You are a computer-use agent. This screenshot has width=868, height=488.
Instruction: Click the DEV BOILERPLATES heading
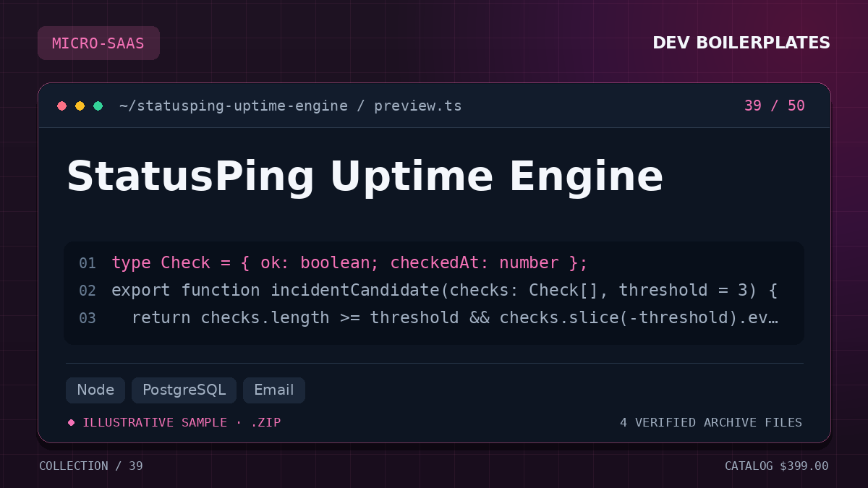(x=741, y=43)
